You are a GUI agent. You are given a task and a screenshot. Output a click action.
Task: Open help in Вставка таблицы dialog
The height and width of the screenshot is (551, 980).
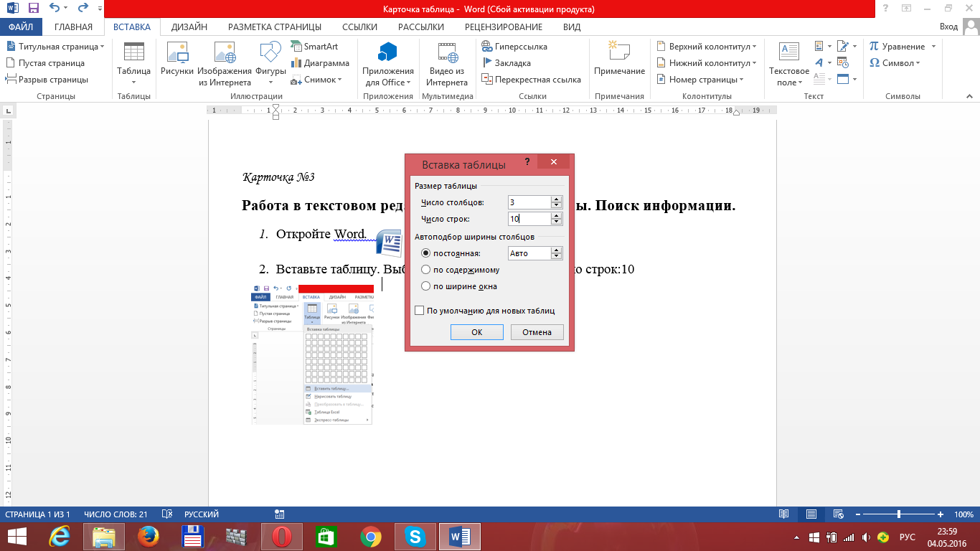(x=527, y=162)
